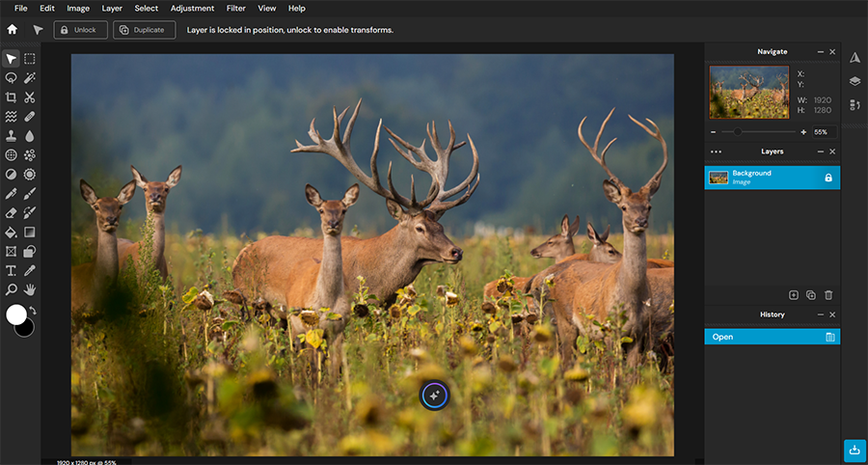The width and height of the screenshot is (868, 465).
Task: Click the Navigate zoom slider handle
Action: point(738,132)
